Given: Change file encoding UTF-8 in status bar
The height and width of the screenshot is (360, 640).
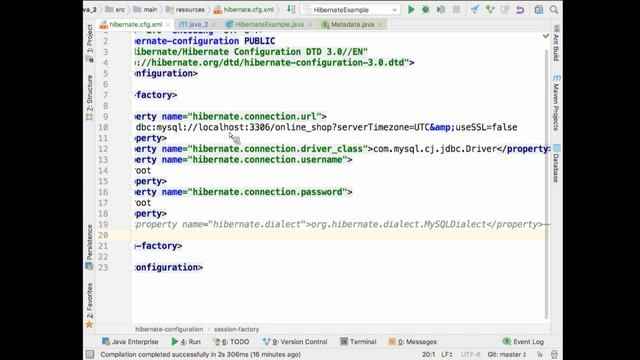Looking at the screenshot, I should 471,354.
